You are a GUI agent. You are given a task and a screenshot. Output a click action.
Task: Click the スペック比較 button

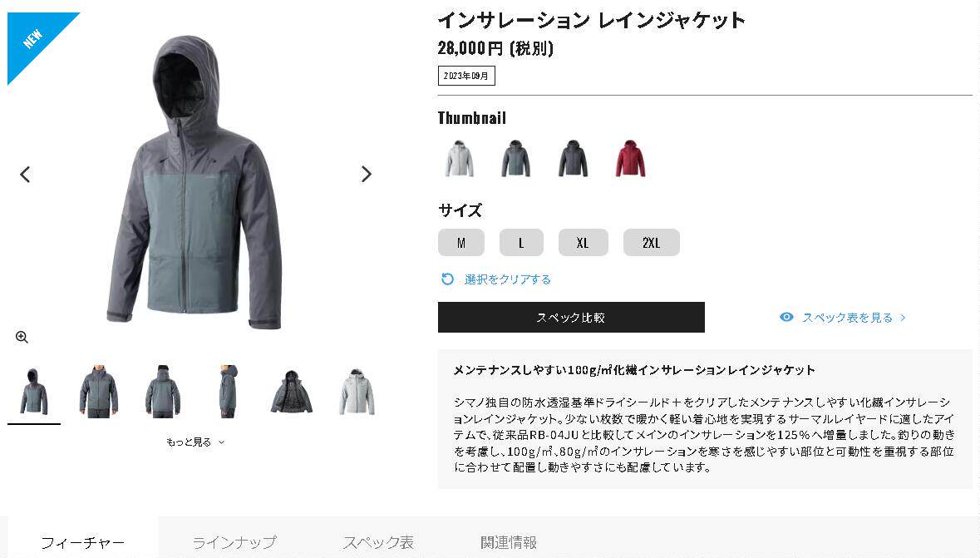[571, 317]
